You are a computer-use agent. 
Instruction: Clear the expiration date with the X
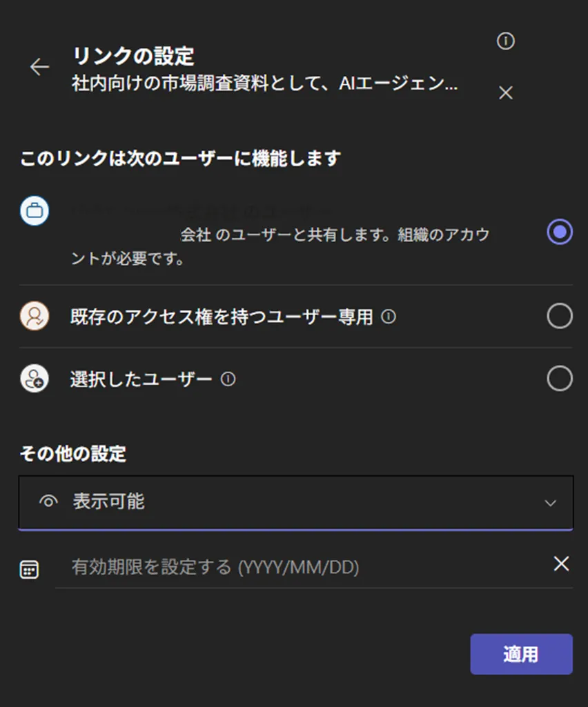[561, 564]
